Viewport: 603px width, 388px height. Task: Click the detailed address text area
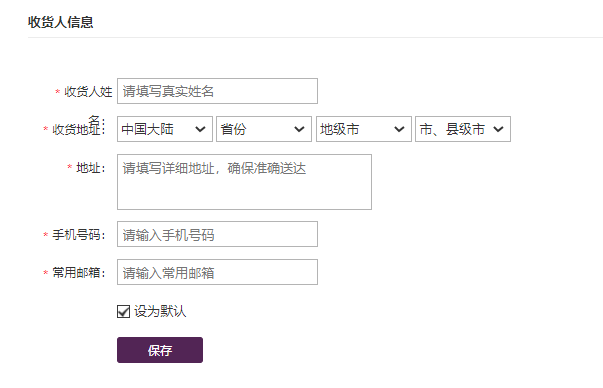[x=245, y=182]
